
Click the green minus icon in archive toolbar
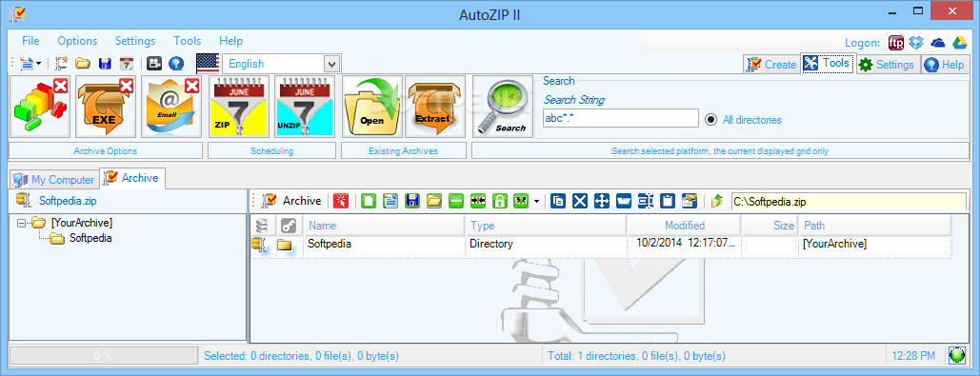[x=455, y=201]
